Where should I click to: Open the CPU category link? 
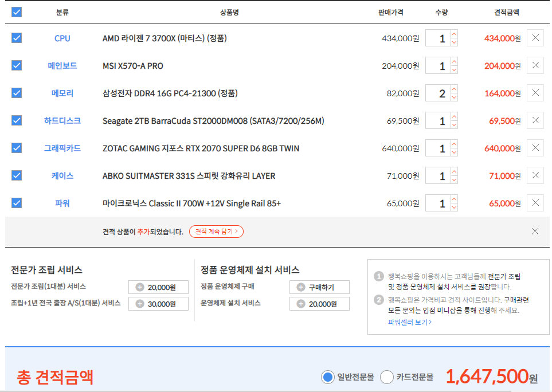coord(62,38)
